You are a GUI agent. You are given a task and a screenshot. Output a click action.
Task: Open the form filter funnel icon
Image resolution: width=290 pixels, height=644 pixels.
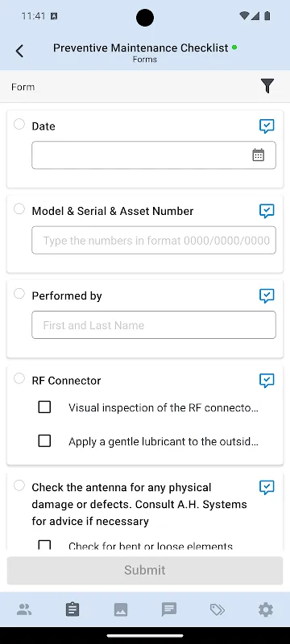pyautogui.click(x=267, y=86)
